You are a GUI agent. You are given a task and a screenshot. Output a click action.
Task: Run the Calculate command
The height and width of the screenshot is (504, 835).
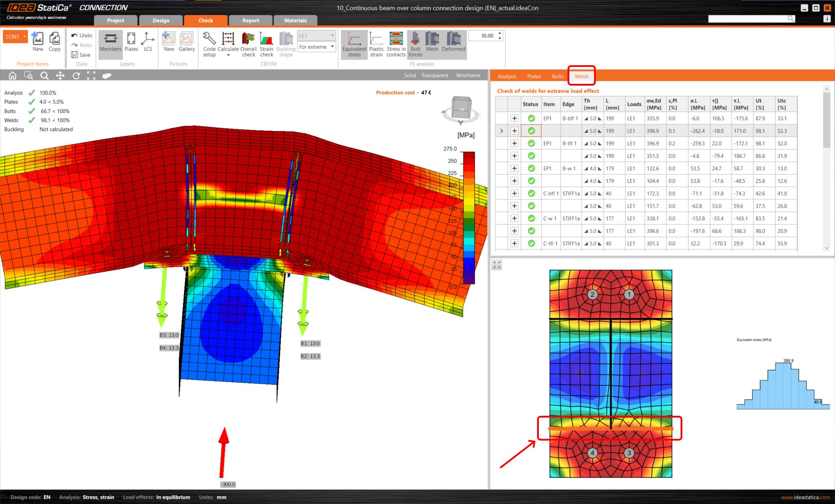(228, 44)
